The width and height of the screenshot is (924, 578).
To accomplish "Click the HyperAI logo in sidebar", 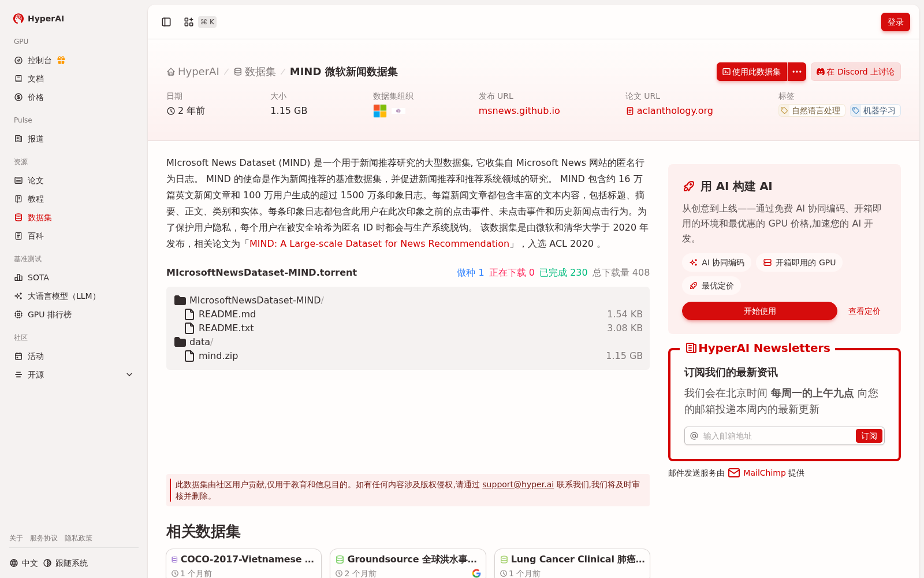I will click(x=38, y=18).
